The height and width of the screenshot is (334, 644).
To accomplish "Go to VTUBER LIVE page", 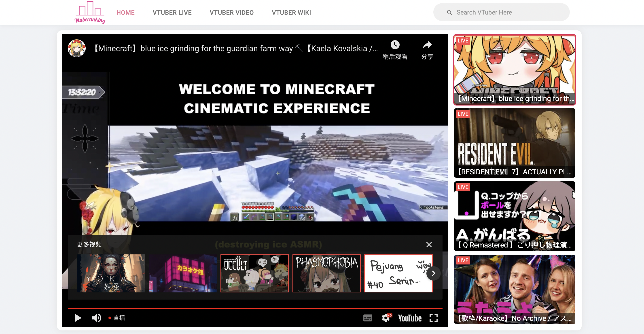I will coord(172,13).
